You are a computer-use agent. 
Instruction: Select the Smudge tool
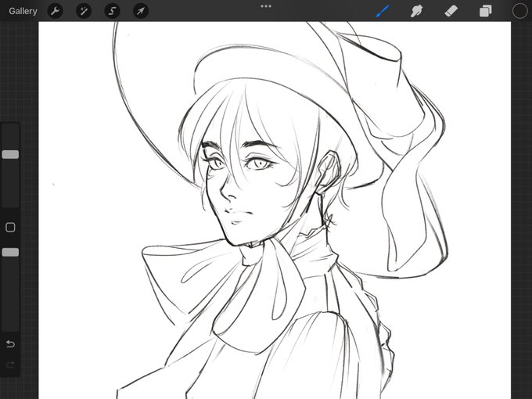[416, 11]
